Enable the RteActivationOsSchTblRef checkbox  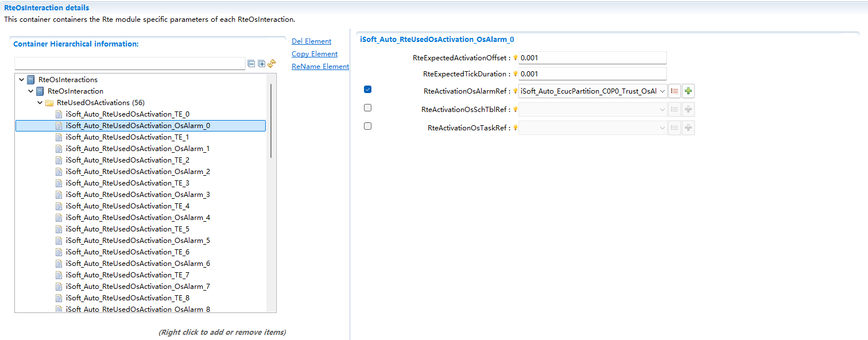pyautogui.click(x=368, y=108)
